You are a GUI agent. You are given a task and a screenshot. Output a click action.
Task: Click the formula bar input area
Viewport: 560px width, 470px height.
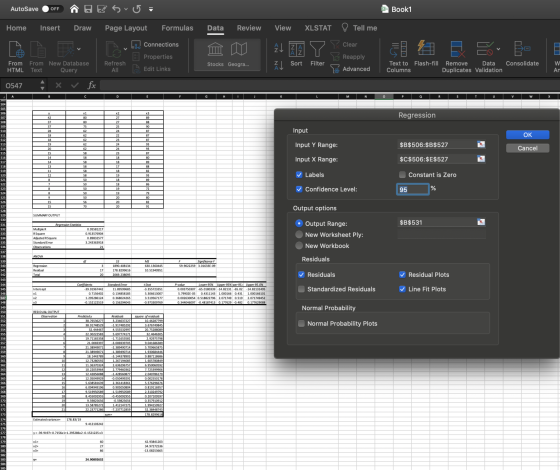(330, 85)
